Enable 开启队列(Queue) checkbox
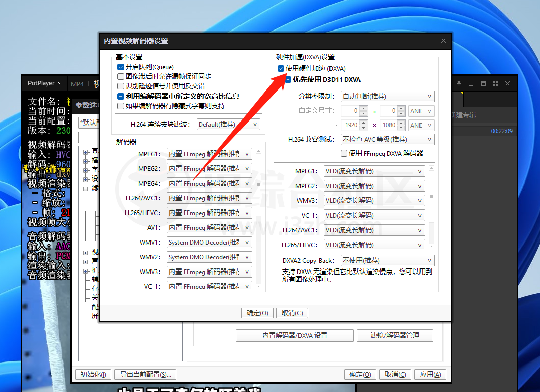The height and width of the screenshot is (392, 540). (x=121, y=67)
